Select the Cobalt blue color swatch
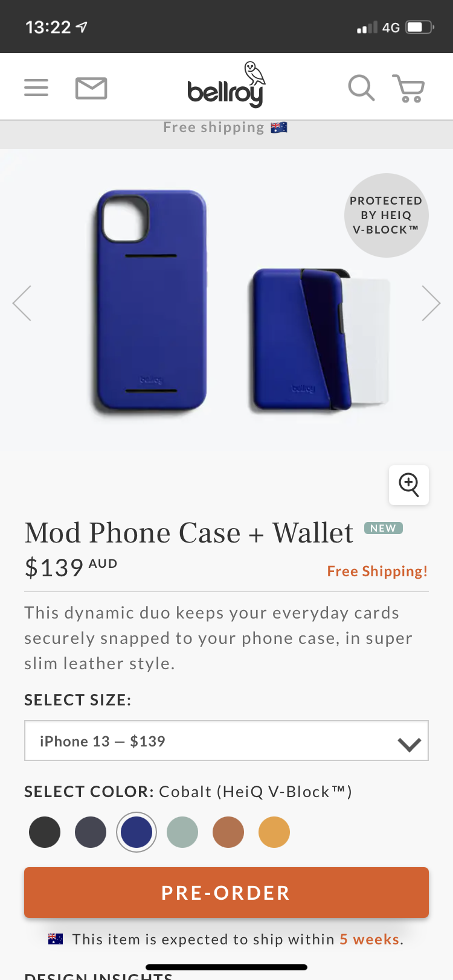 tap(137, 832)
